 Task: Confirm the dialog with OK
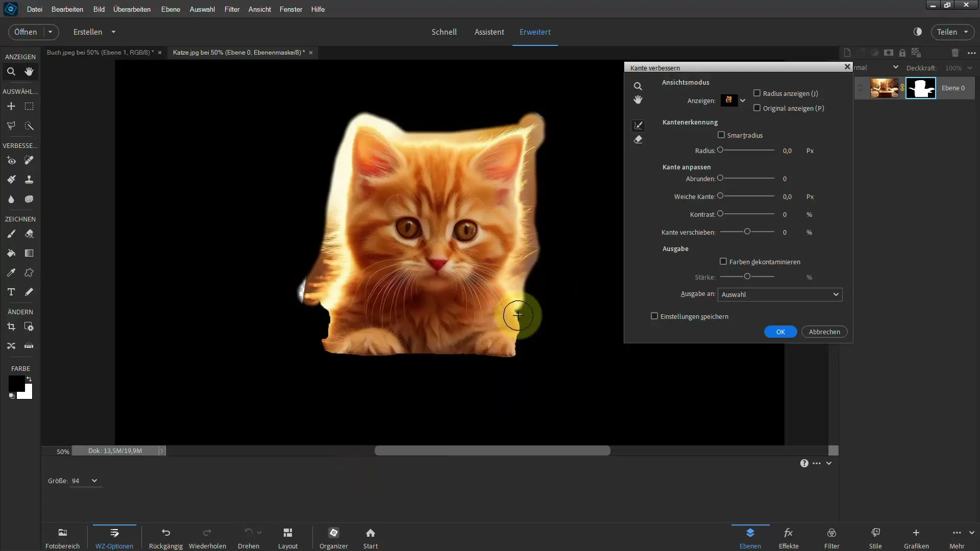(x=780, y=332)
